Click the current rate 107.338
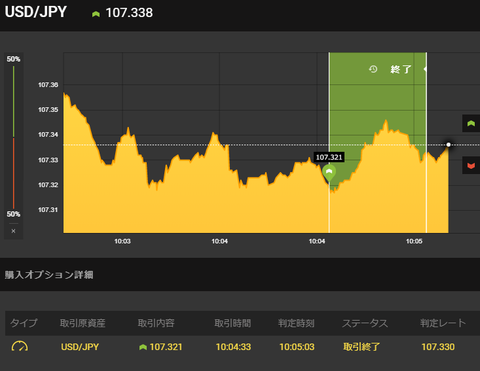Screen dimensions: 480x371 (129, 13)
